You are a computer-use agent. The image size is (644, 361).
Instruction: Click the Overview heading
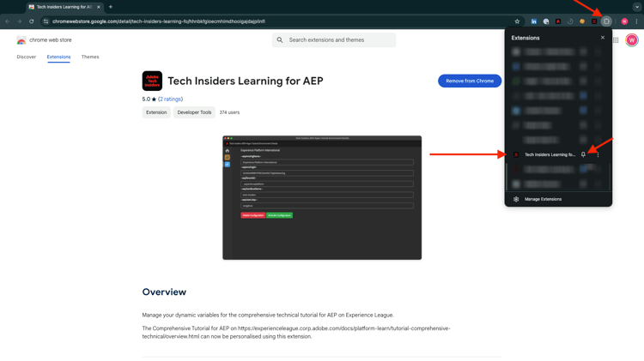(164, 292)
